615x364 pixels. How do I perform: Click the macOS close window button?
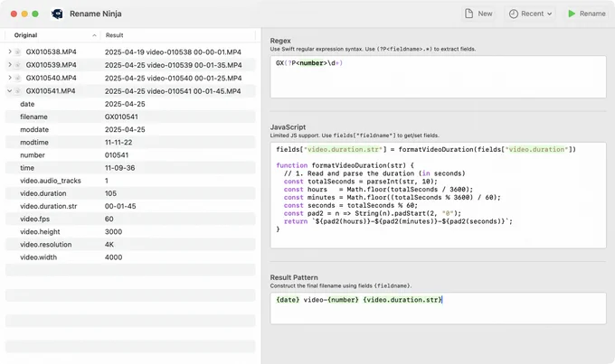[x=14, y=14]
